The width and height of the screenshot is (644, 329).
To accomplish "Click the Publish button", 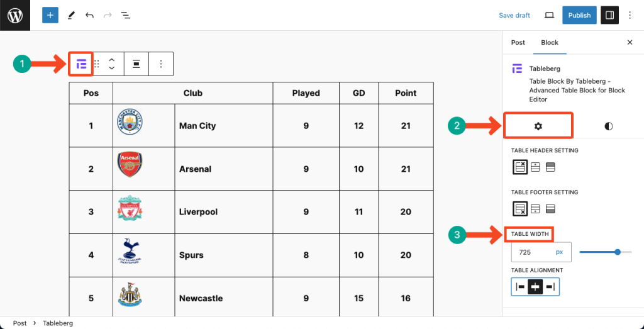I will click(x=579, y=15).
